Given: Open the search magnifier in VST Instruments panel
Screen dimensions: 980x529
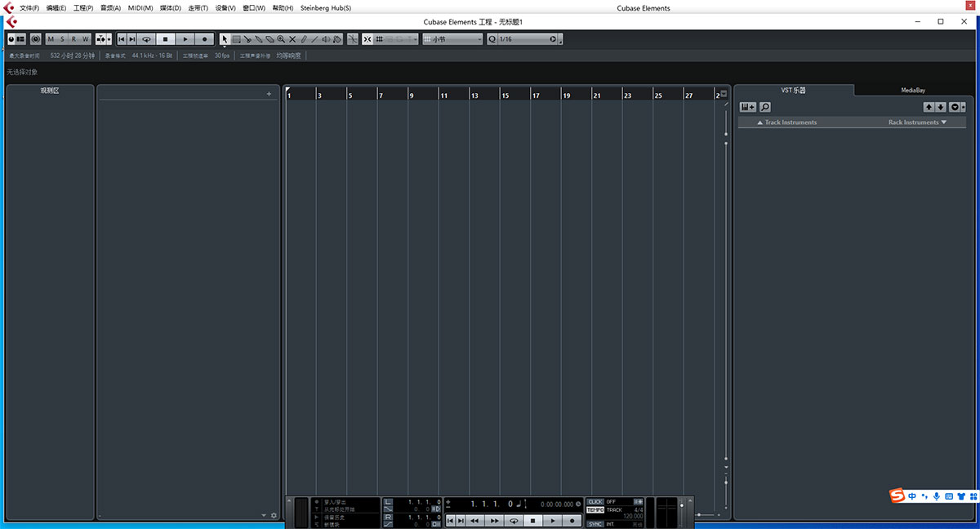Looking at the screenshot, I should pyautogui.click(x=764, y=106).
